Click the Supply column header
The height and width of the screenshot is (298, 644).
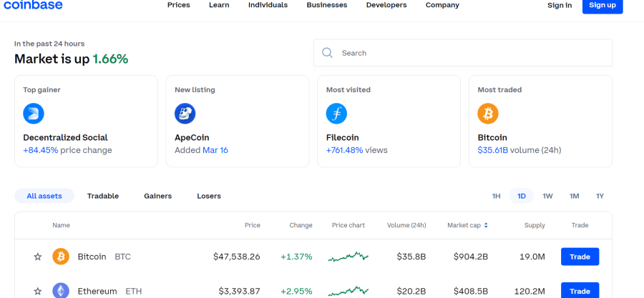pyautogui.click(x=535, y=225)
